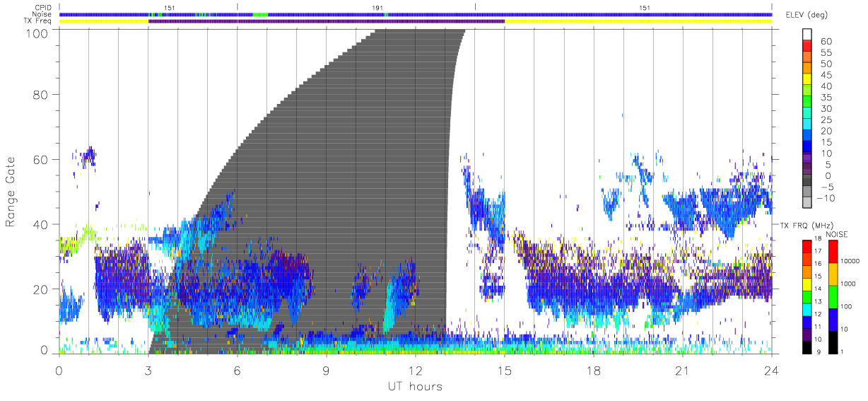Click the UT hours tick label '6'
This screenshot has height=401, width=868.
pos(237,370)
